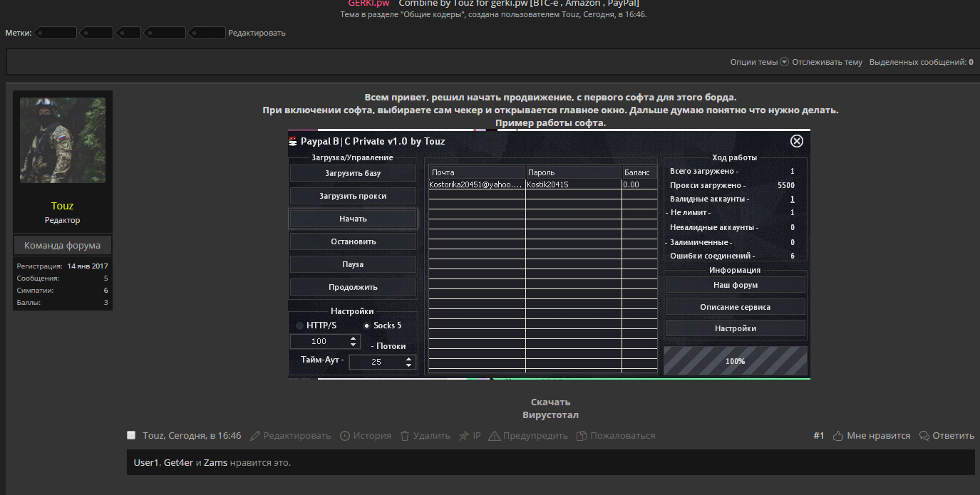This screenshot has width=980, height=495.
Task: Click the 100% progress bar
Action: click(735, 361)
